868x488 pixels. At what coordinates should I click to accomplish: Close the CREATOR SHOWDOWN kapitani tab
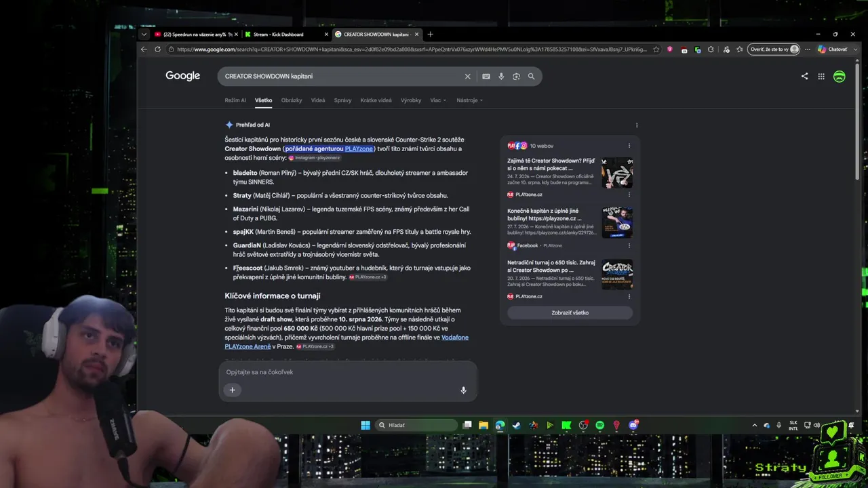416,34
